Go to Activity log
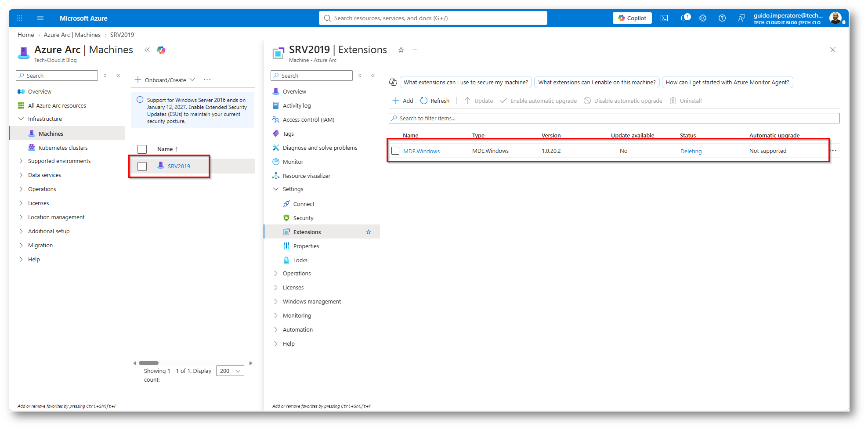 point(297,106)
